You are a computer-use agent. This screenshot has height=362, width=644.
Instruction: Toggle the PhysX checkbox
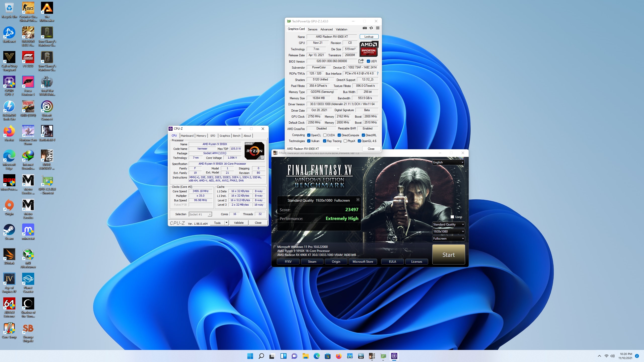(345, 141)
